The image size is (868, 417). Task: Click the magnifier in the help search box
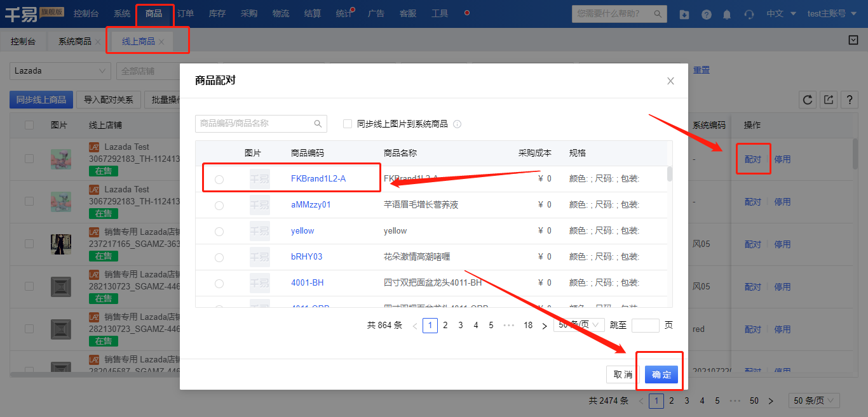pos(659,13)
